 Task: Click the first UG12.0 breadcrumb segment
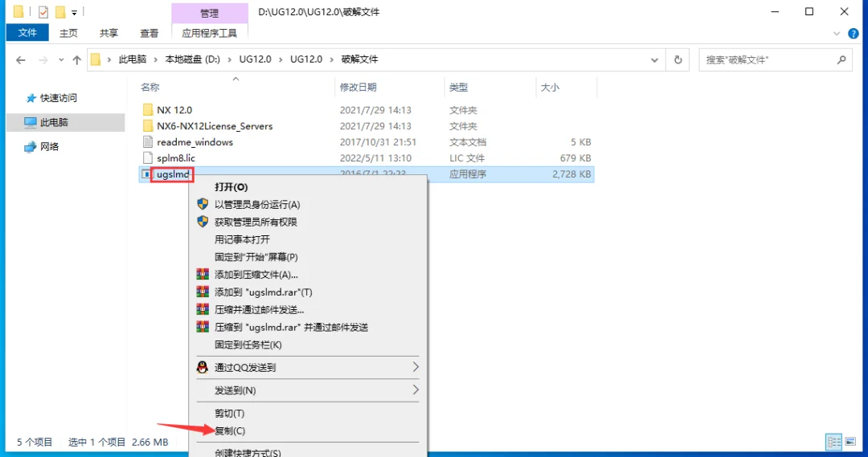pos(256,59)
